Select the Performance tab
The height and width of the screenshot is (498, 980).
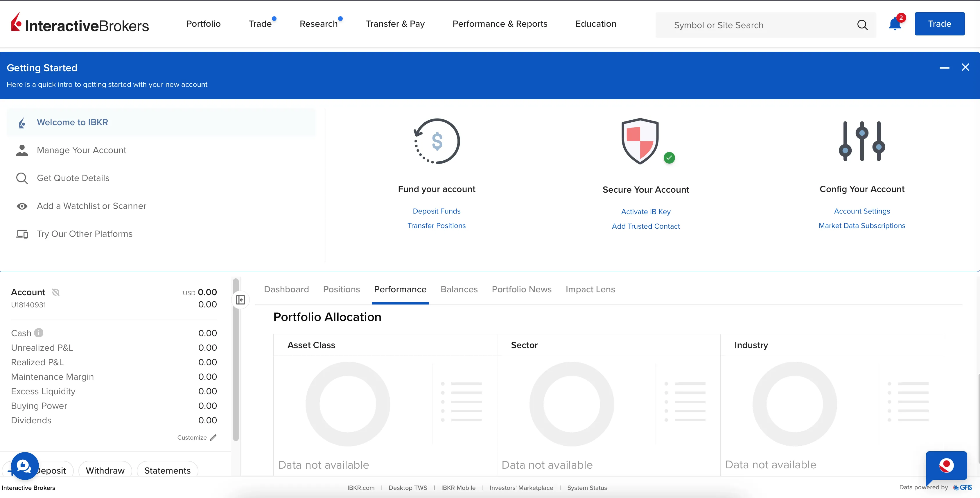coord(400,289)
